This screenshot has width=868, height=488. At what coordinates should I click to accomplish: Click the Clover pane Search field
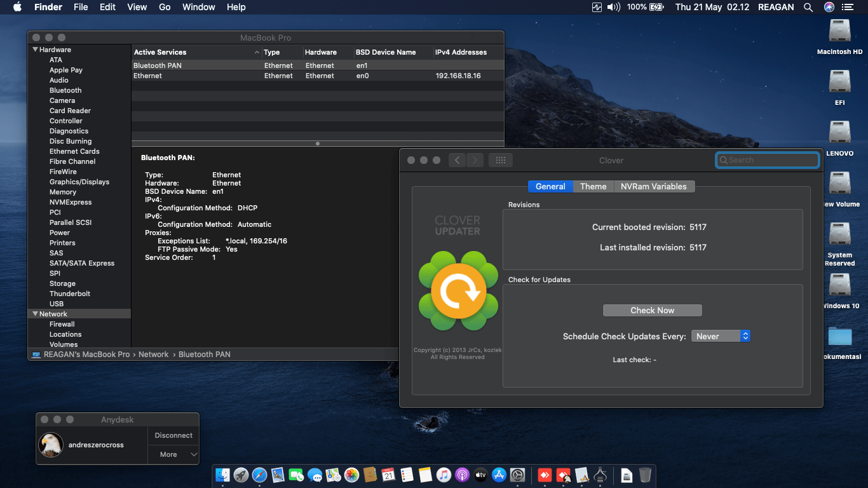tap(768, 160)
